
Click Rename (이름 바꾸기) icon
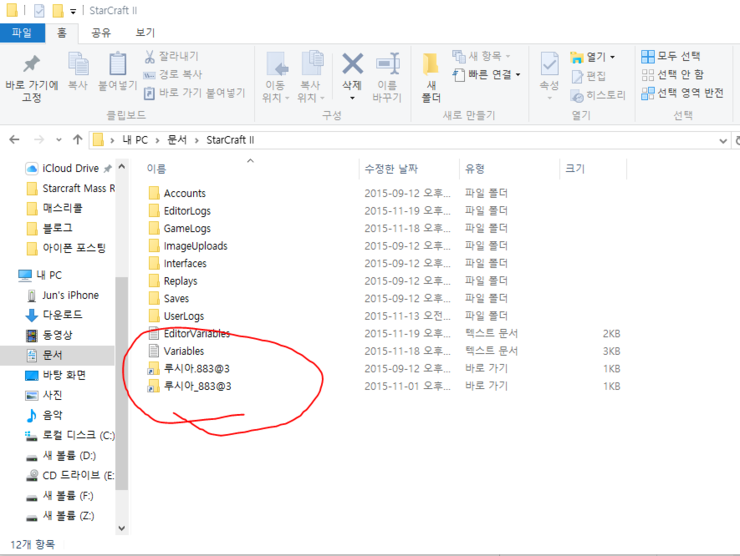coord(387,64)
